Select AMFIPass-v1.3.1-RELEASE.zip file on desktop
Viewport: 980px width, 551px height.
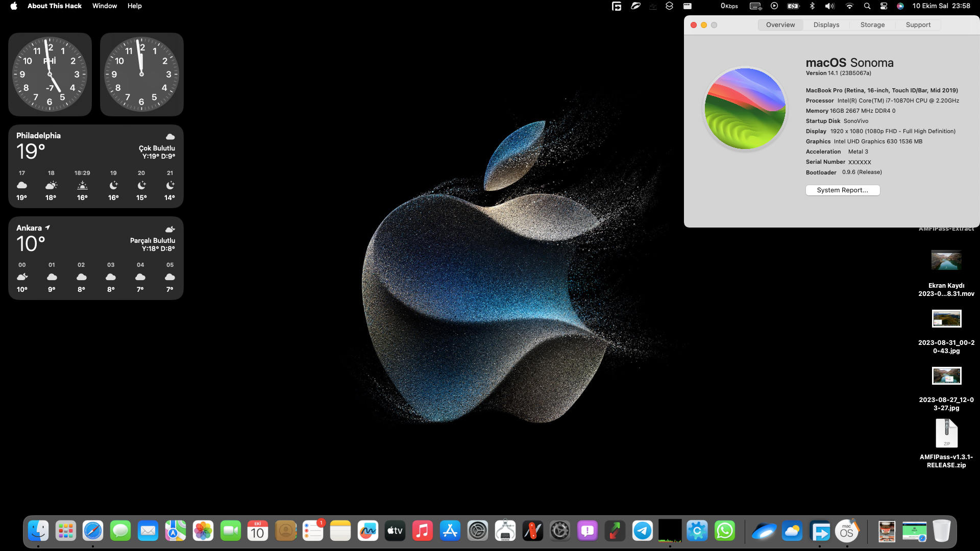click(x=946, y=434)
